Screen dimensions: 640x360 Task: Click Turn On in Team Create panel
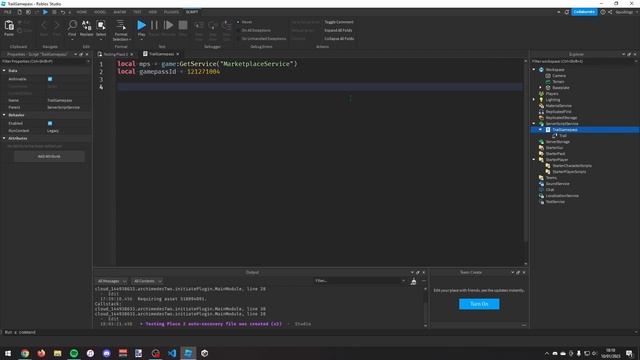point(479,304)
